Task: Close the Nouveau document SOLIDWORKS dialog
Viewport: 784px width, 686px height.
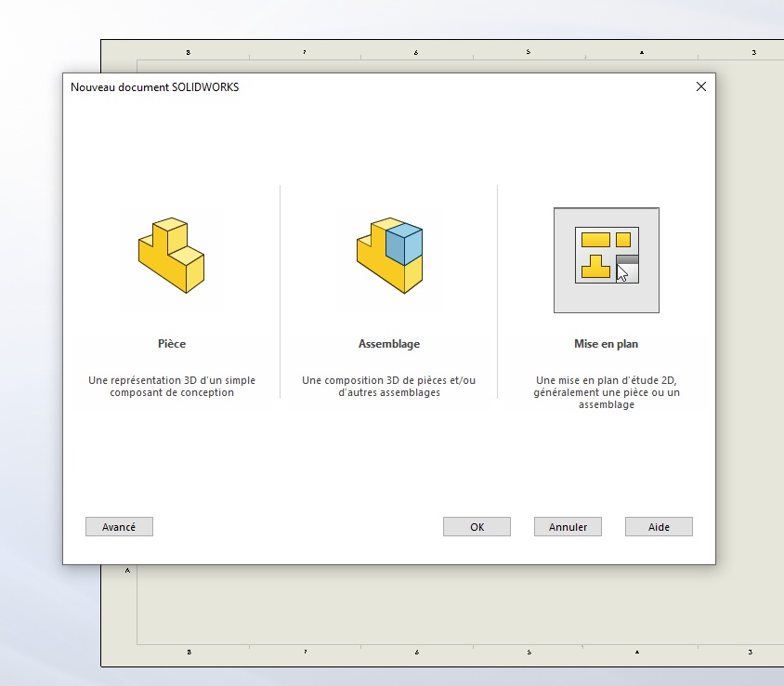Action: pos(701,87)
